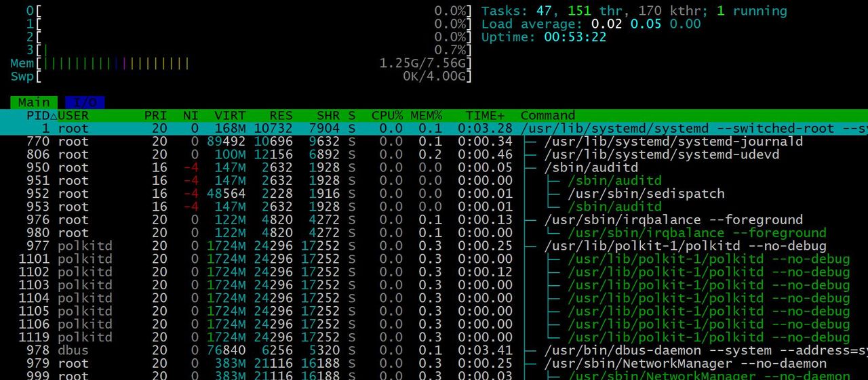Sort by the Command column header
The width and height of the screenshot is (868, 380).
click(547, 115)
